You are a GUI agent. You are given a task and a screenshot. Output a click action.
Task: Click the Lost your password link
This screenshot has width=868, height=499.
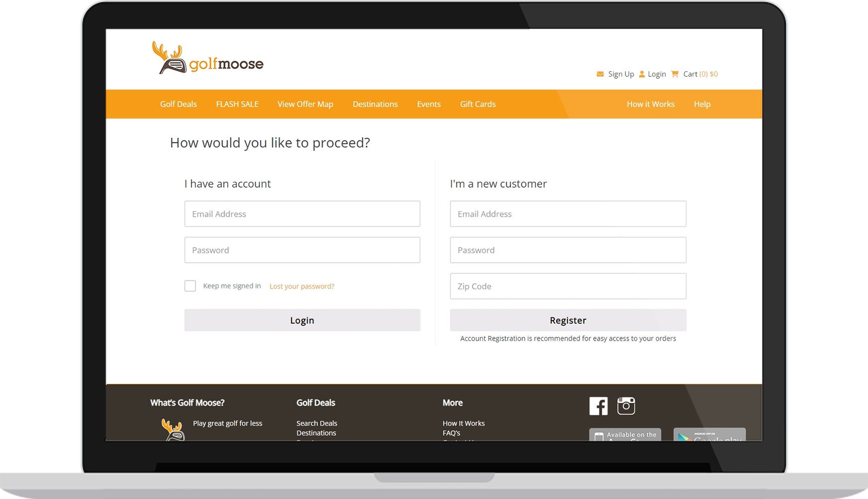[x=301, y=286]
